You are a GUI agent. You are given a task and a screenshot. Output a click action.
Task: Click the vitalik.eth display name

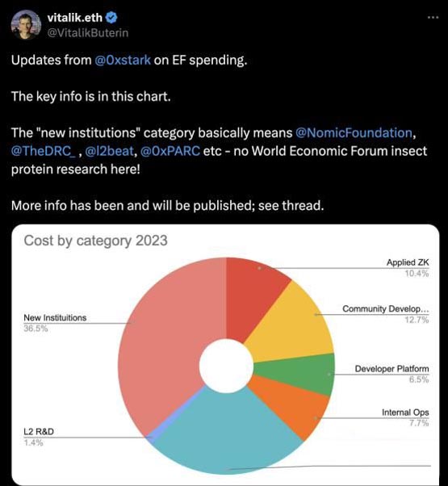[74, 18]
